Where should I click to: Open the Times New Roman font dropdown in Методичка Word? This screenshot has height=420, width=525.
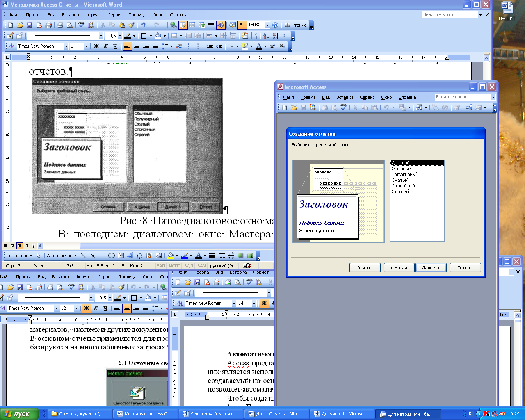pos(66,46)
